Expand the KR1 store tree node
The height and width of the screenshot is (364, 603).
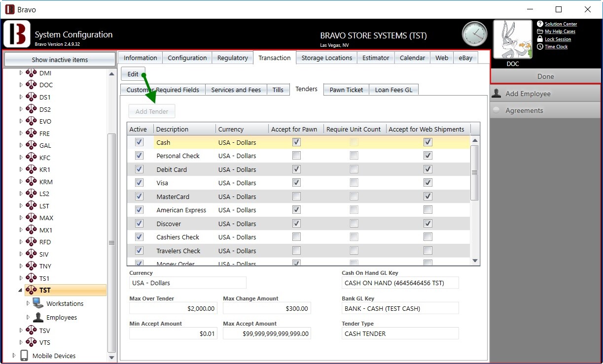[x=21, y=169]
